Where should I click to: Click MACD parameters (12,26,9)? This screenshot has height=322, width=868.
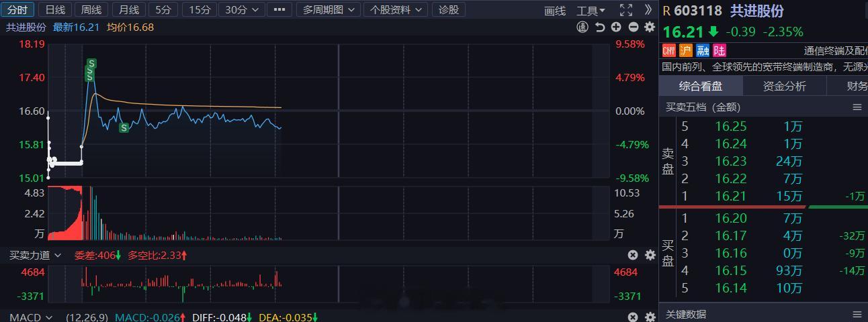(88, 317)
